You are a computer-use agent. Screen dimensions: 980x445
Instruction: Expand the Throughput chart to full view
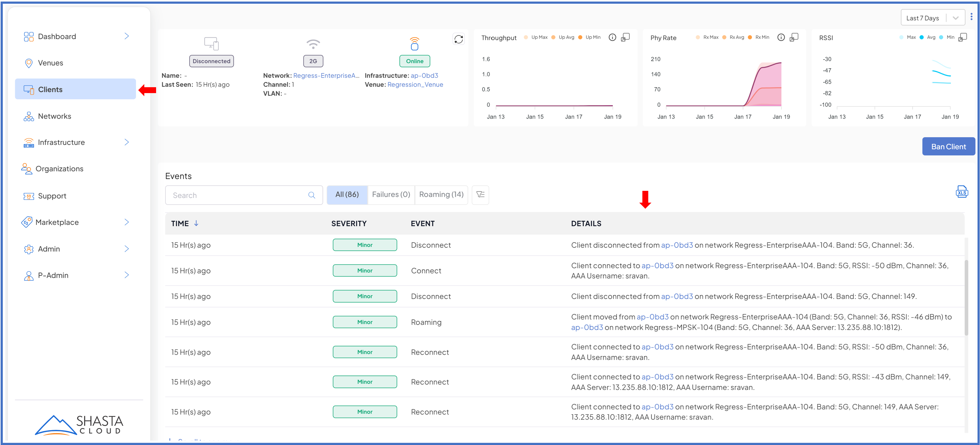coord(625,37)
